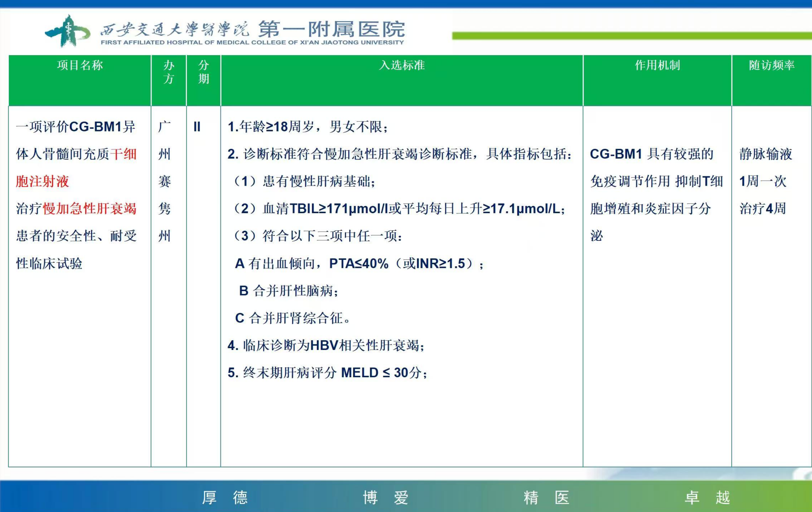Click the phase II cell value
This screenshot has width=812, height=512.
coord(197,127)
